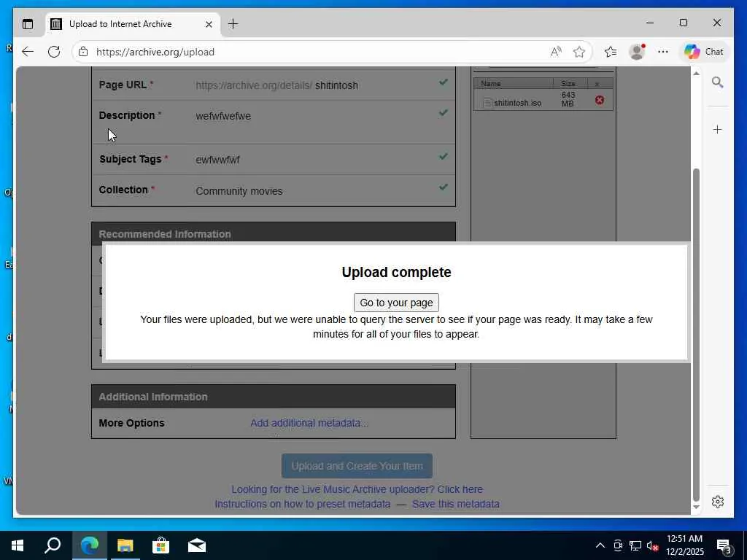The width and height of the screenshot is (747, 560).
Task: Click the page scrollbar down arrow
Action: click(696, 507)
